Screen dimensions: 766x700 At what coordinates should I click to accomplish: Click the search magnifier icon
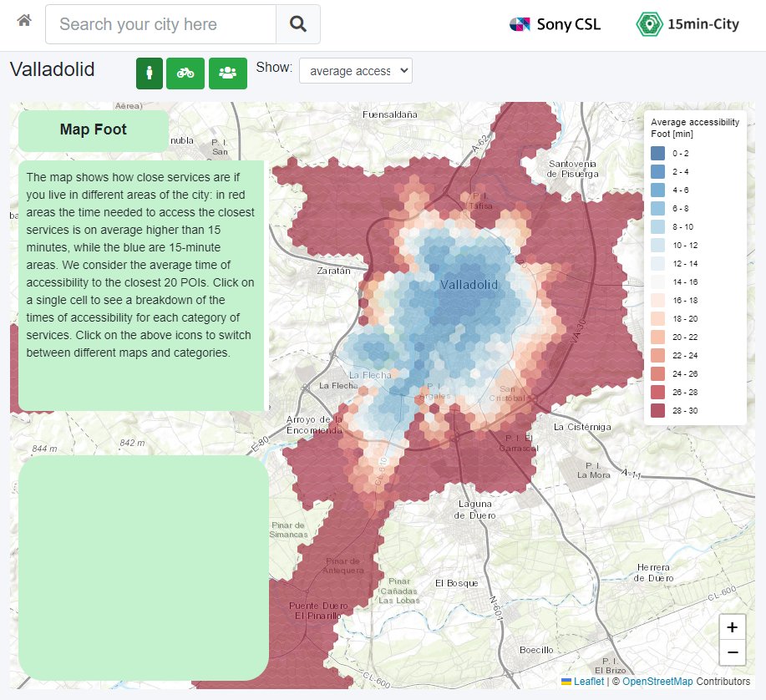(x=300, y=23)
